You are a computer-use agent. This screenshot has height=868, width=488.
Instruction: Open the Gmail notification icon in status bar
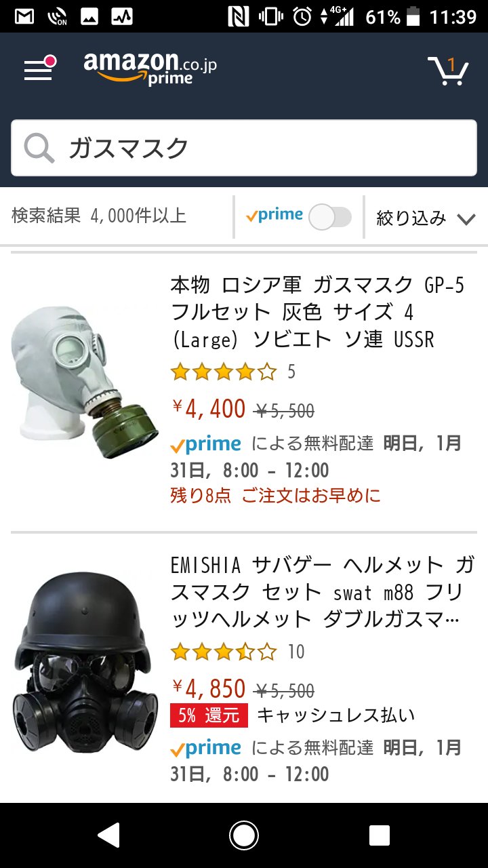pyautogui.click(x=24, y=16)
